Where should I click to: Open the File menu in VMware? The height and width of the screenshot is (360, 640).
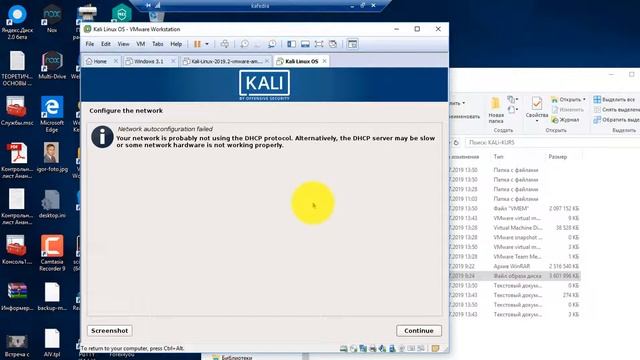click(90, 44)
